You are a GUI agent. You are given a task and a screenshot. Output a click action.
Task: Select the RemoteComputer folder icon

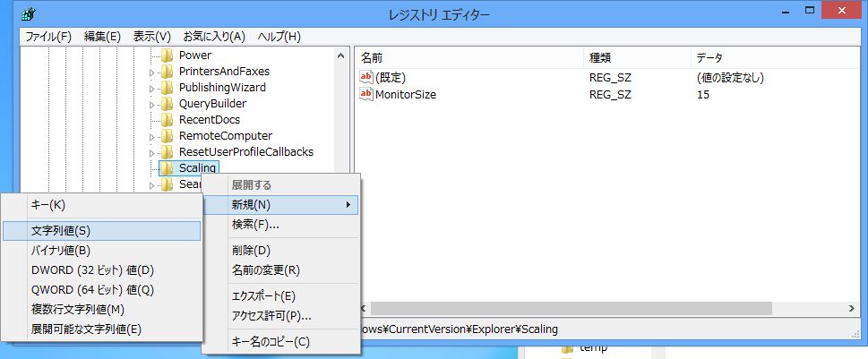point(167,135)
